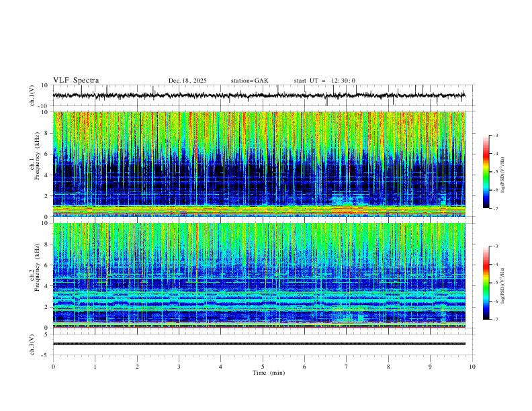Click the ch.1 spectrogram plot
The width and height of the screenshot is (532, 411).
click(x=259, y=164)
